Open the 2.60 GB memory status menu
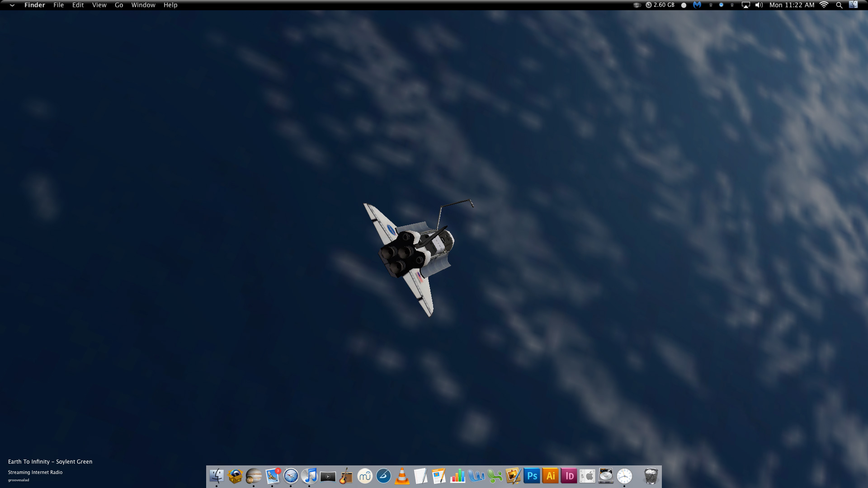Screen dimensions: 868x488 pyautogui.click(x=660, y=5)
